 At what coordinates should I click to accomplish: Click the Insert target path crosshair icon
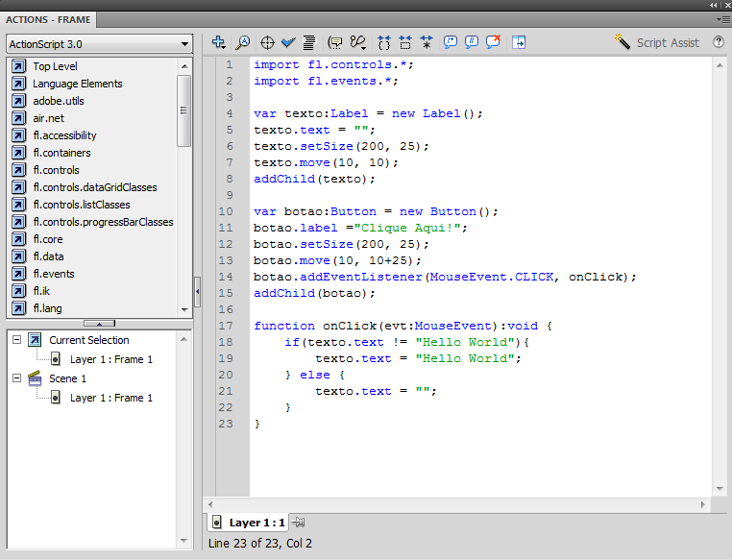[x=268, y=42]
